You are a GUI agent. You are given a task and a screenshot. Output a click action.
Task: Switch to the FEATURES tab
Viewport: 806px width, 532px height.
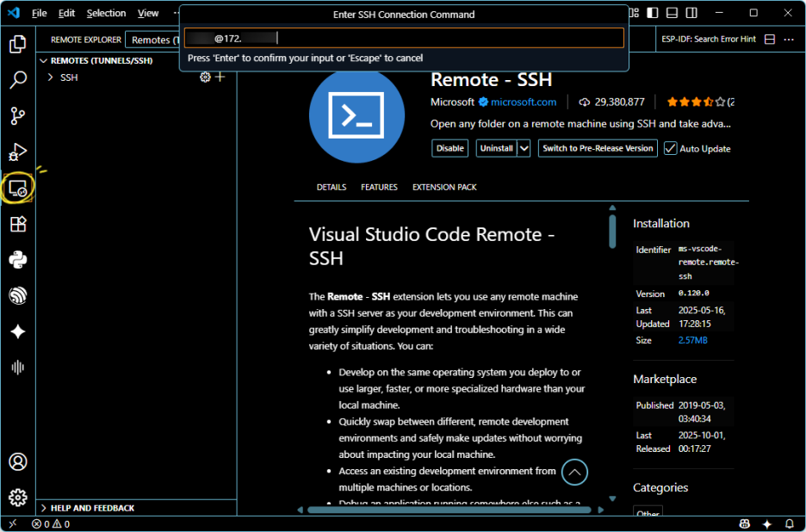coord(379,187)
